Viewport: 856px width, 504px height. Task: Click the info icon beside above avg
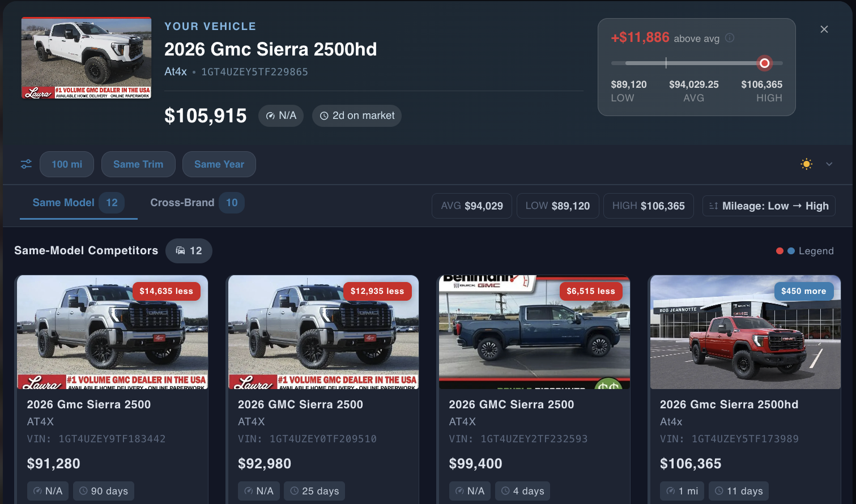click(x=730, y=38)
